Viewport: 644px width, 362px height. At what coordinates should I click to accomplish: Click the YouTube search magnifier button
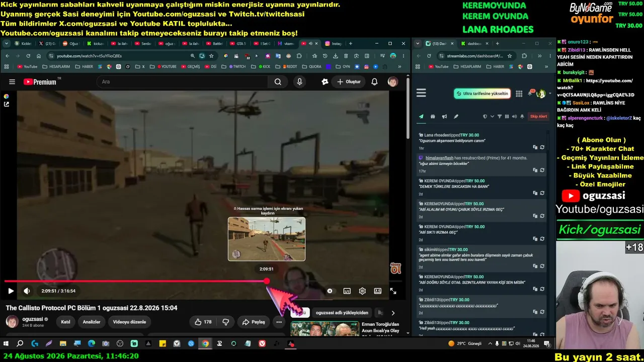coord(278,82)
